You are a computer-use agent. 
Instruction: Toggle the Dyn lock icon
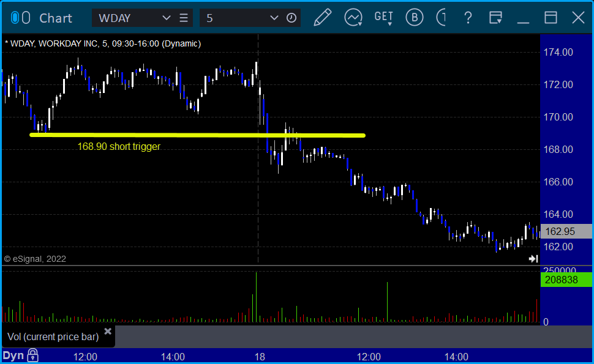[33, 355]
